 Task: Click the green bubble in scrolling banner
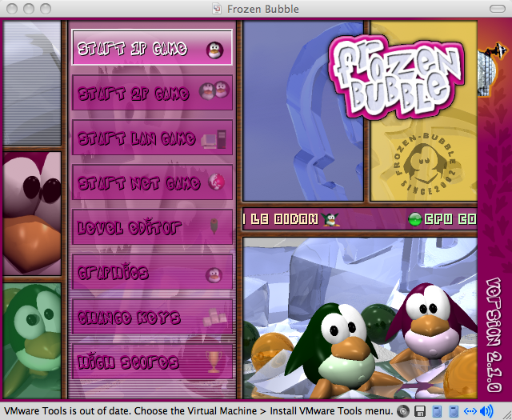click(x=415, y=219)
